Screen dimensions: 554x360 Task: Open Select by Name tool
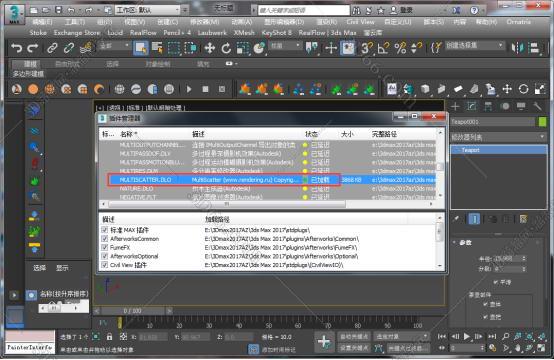click(157, 48)
